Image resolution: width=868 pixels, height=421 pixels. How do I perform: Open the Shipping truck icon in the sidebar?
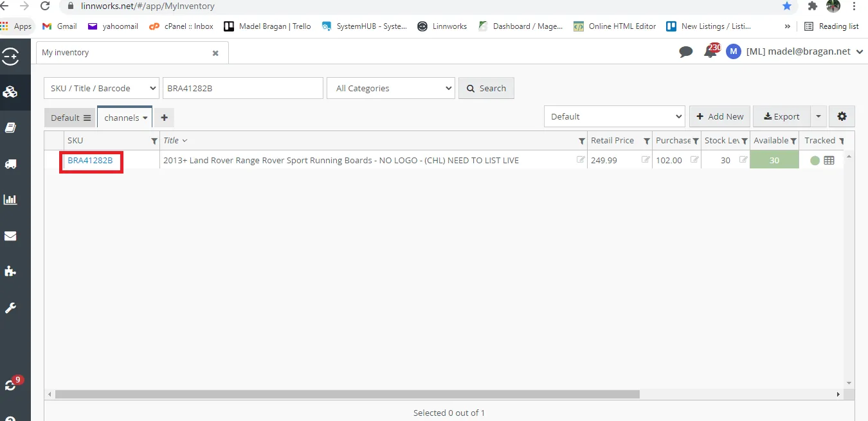coord(10,164)
